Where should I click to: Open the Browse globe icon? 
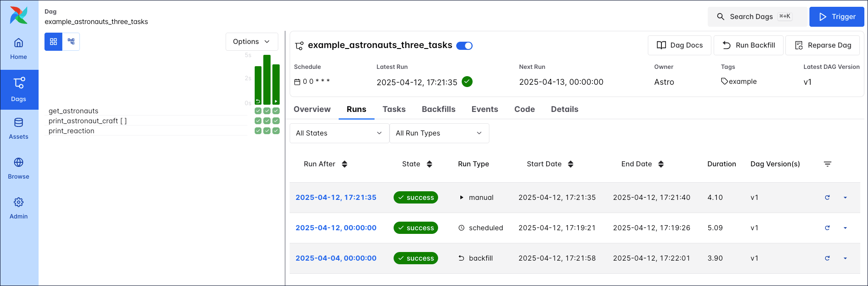point(19,168)
